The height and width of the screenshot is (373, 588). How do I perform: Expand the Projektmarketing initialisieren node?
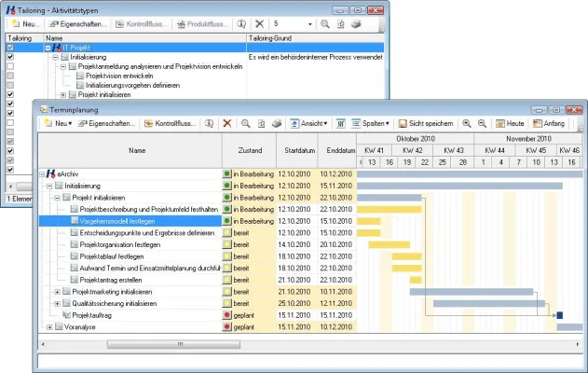[58, 291]
